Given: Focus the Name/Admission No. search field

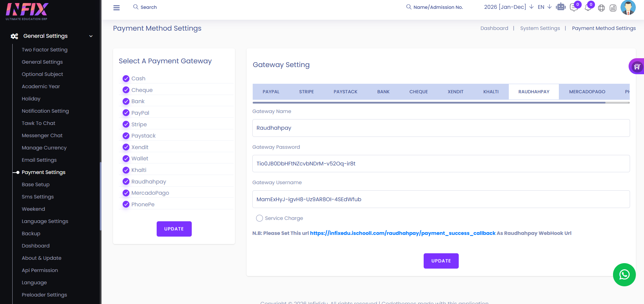Looking at the screenshot, I should coord(438,7).
